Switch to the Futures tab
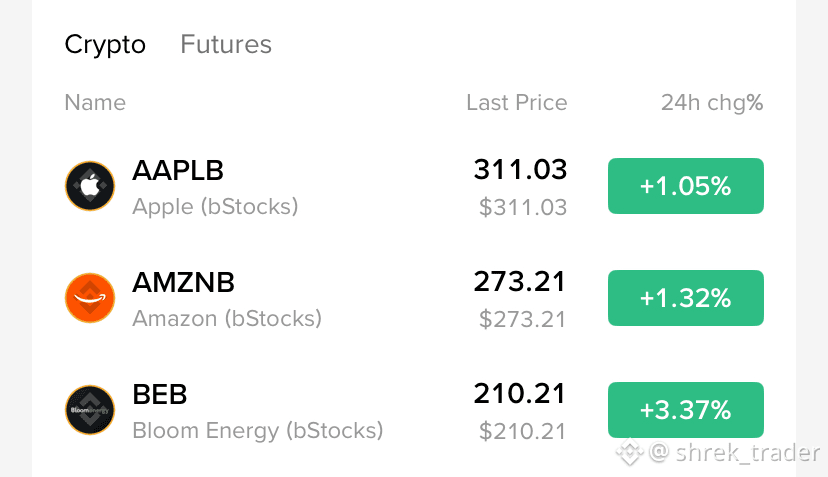 click(x=226, y=44)
